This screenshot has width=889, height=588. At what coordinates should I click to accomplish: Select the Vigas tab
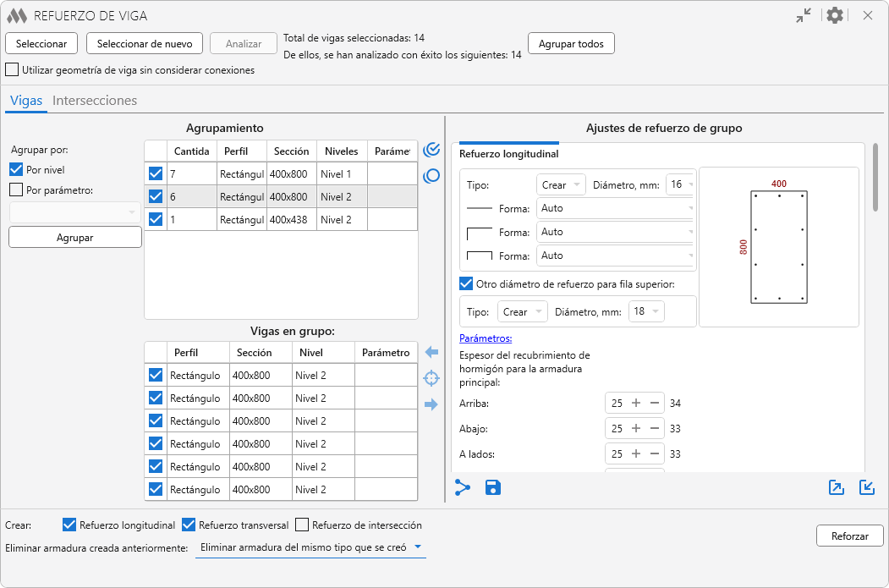coord(26,100)
